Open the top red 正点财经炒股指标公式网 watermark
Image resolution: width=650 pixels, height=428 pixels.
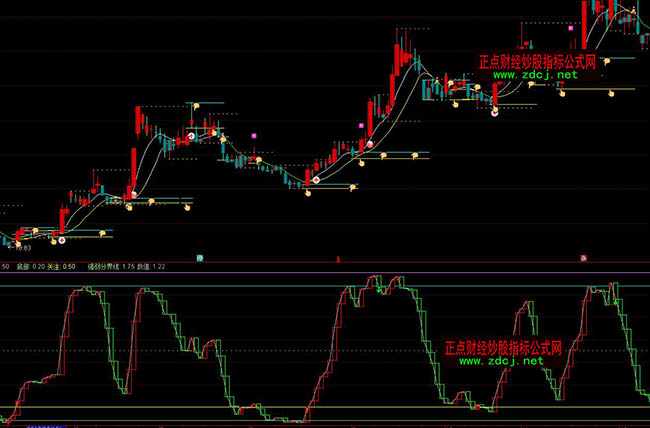[x=538, y=61]
